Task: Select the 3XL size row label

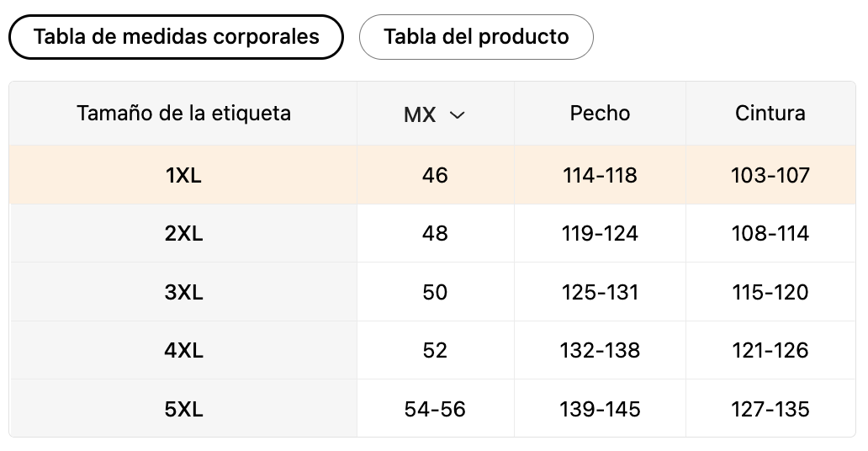Action: (x=183, y=292)
